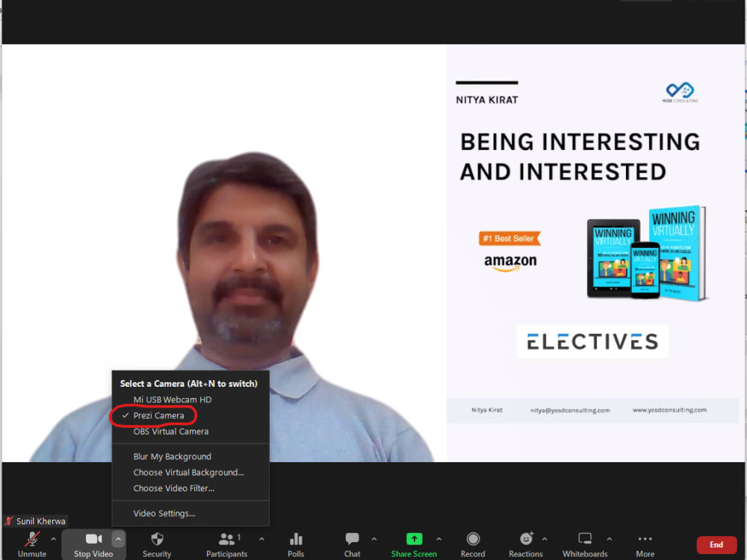
Task: Expand the Chat options arrow
Action: coord(374,539)
